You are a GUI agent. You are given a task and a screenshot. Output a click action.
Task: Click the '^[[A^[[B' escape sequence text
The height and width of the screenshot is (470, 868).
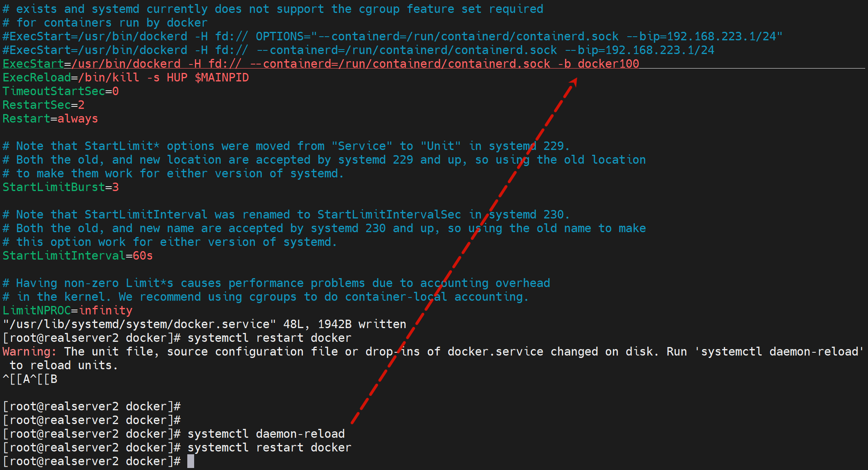(x=30, y=379)
